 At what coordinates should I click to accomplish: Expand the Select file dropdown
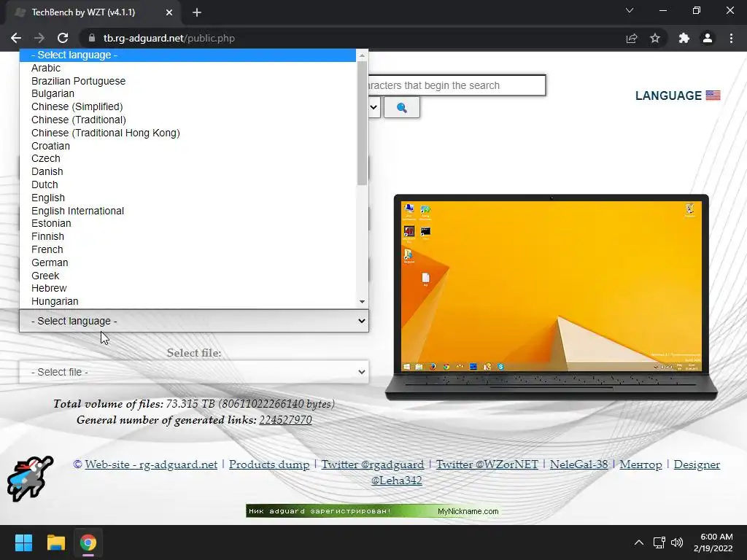point(194,372)
